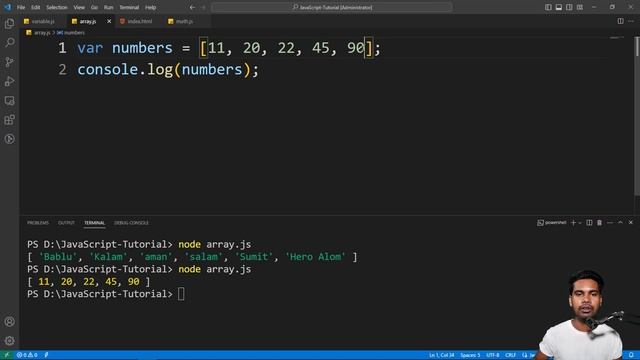Click line number 2 in the gutter
Viewport: 640px width, 360px height.
62,70
